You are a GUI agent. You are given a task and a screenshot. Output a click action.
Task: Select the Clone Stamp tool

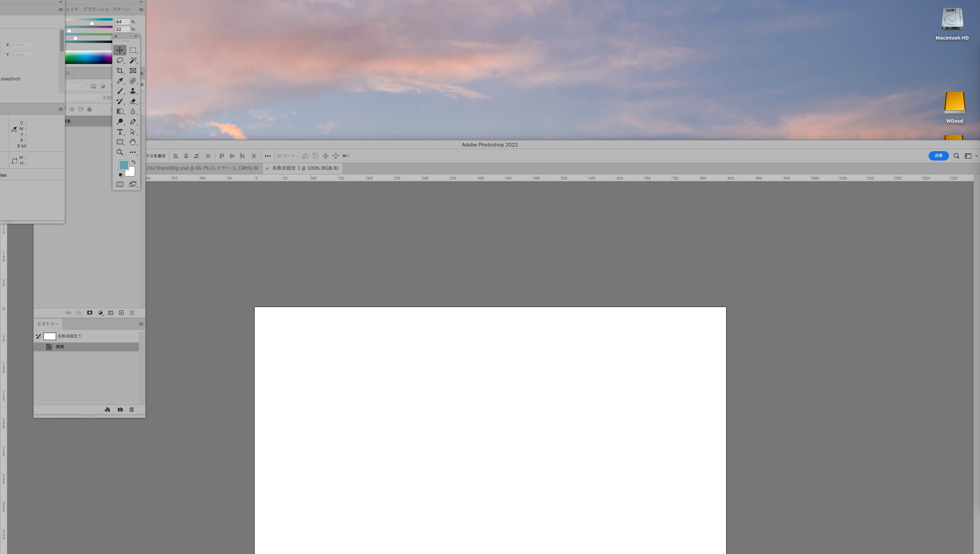point(133,91)
